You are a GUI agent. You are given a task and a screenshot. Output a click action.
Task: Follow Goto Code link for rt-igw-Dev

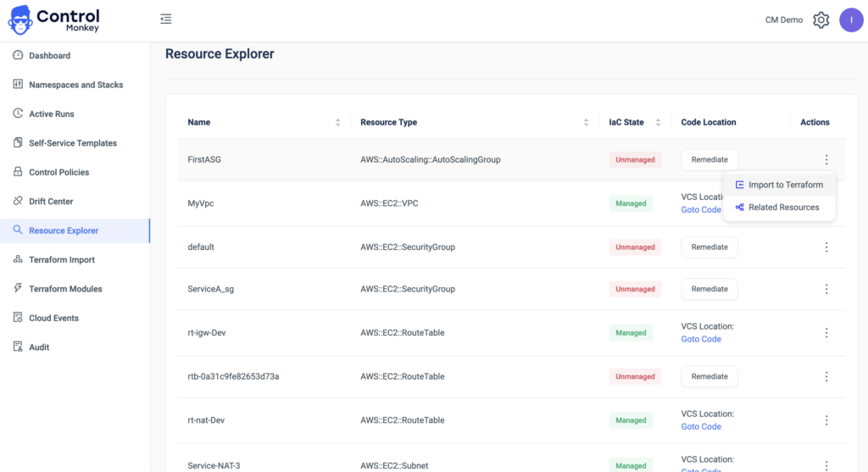701,339
